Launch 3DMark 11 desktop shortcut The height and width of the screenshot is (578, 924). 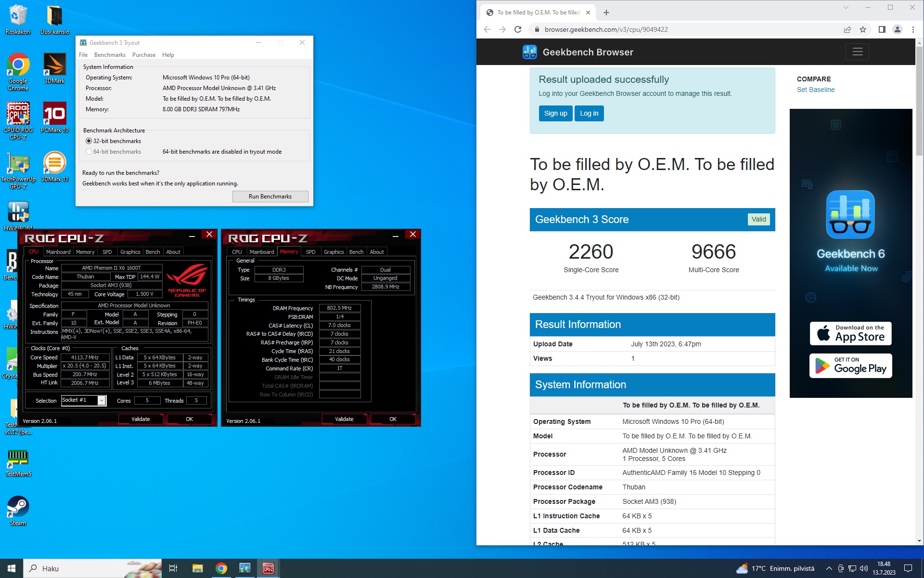point(54,167)
